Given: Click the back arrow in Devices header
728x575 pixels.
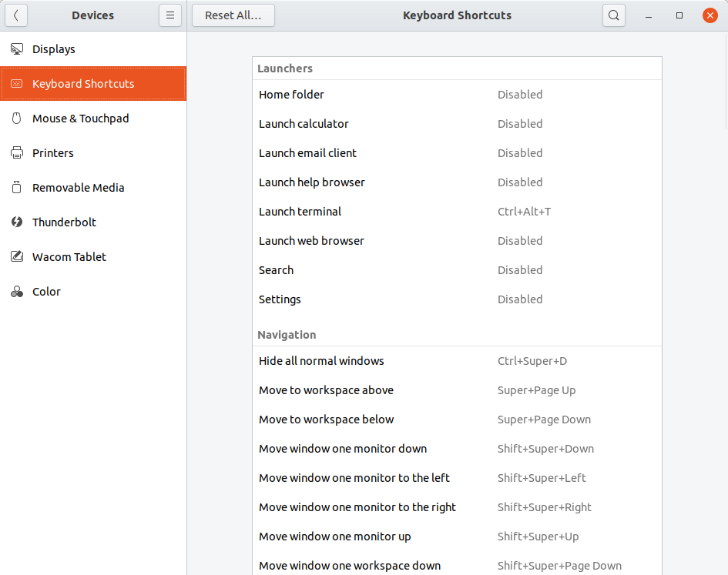Looking at the screenshot, I should tap(16, 15).
